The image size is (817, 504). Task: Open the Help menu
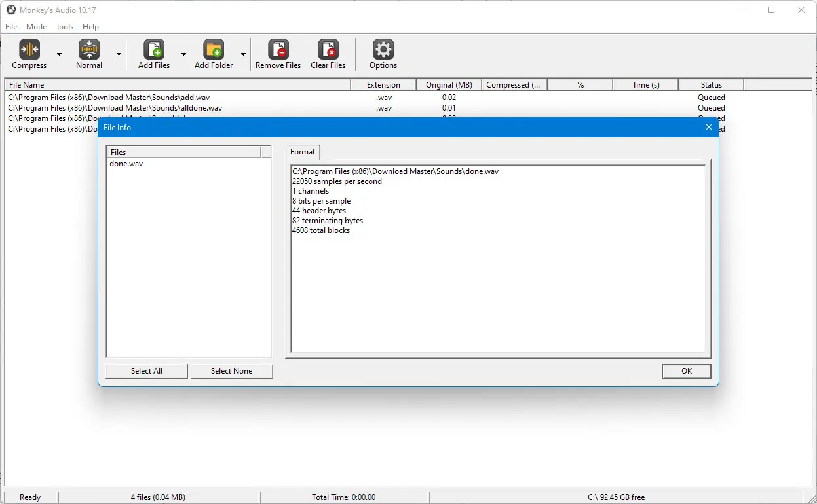coord(91,27)
